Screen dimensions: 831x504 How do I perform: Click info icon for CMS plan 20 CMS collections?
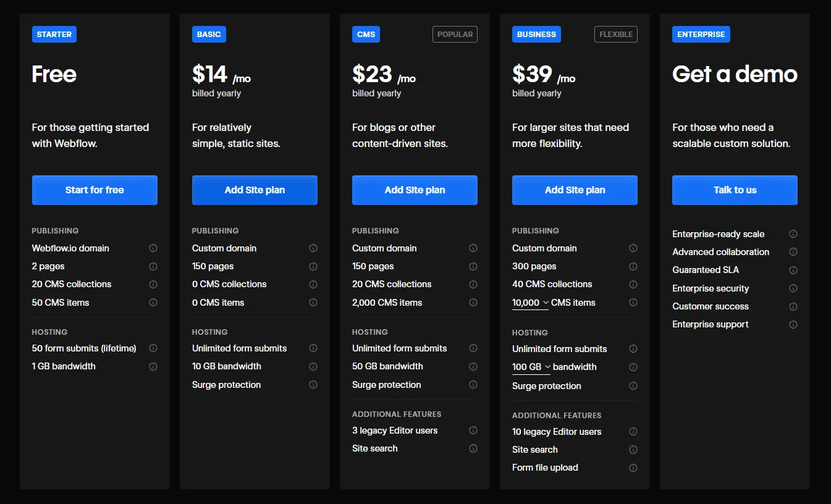(473, 284)
